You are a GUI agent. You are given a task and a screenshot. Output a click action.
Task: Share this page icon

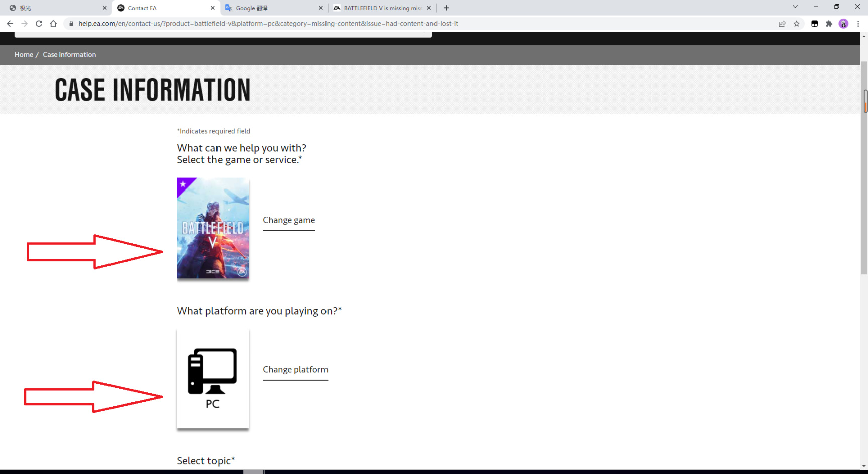point(782,24)
